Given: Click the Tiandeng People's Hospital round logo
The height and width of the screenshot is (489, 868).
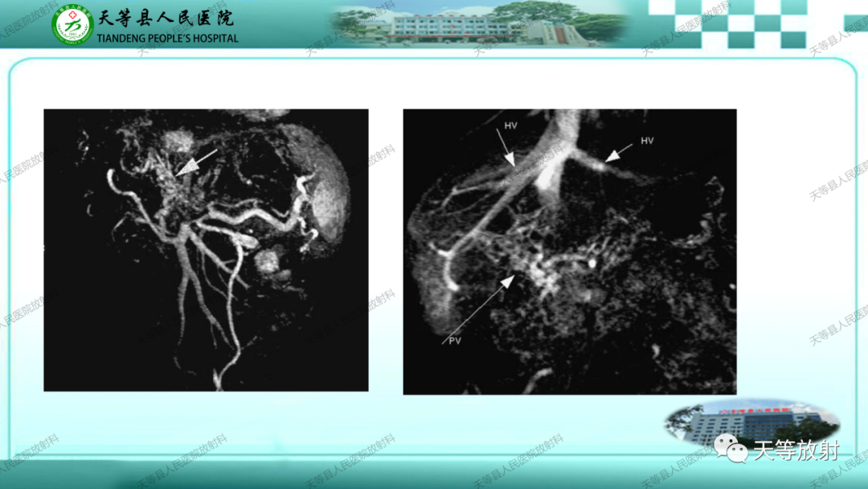Looking at the screenshot, I should [72, 24].
